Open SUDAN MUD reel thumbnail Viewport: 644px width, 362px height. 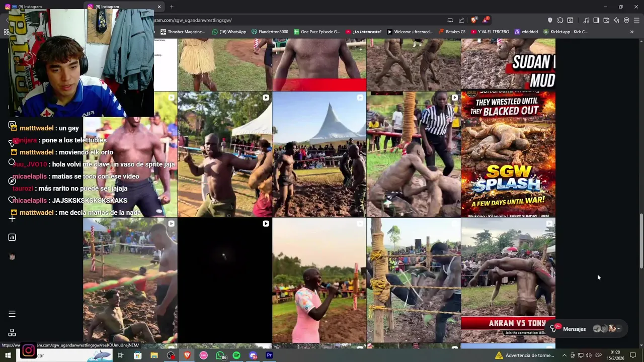(508, 65)
